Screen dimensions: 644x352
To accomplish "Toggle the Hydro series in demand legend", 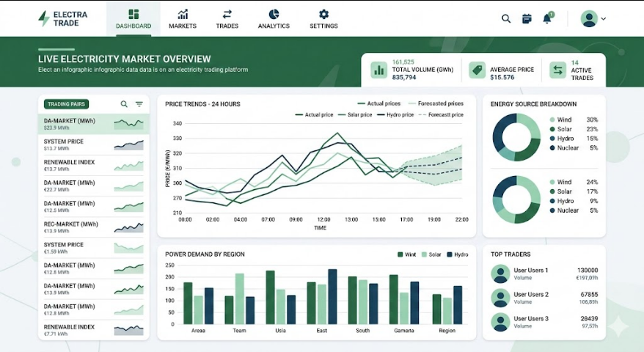I will pos(458,254).
